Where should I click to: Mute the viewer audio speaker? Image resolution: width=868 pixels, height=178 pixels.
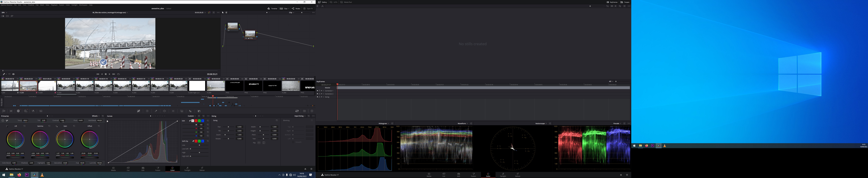[x=13, y=74]
